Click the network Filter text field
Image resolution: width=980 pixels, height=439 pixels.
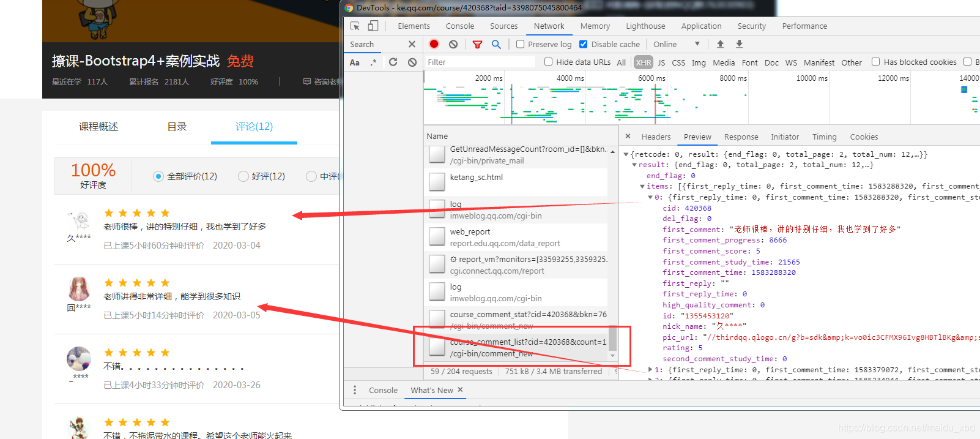[x=480, y=62]
